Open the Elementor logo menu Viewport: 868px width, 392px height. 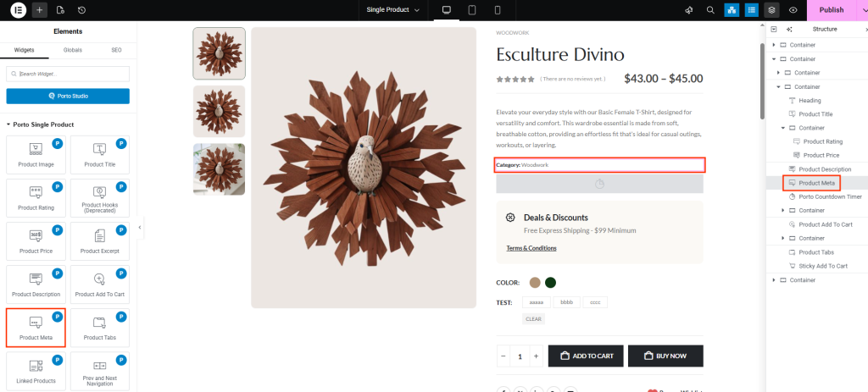point(19,10)
